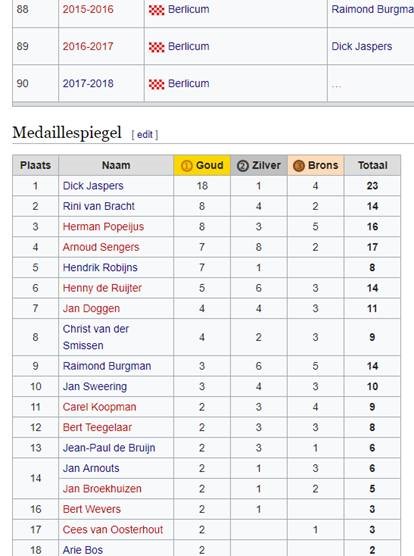Follow the red Herman Popeijus link
The image size is (414, 556).
(x=103, y=227)
